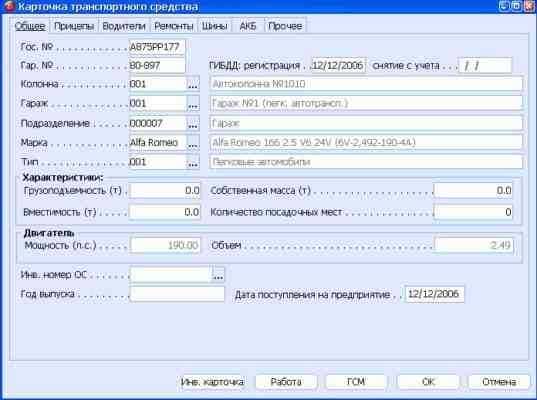Screen dimensions: 537x400
Task: Switch to the Прицепы tab
Action: tap(74, 26)
